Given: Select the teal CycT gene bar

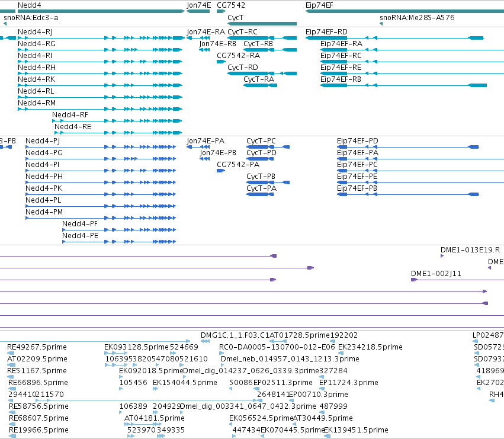Looking at the screenshot, I should (262, 24).
